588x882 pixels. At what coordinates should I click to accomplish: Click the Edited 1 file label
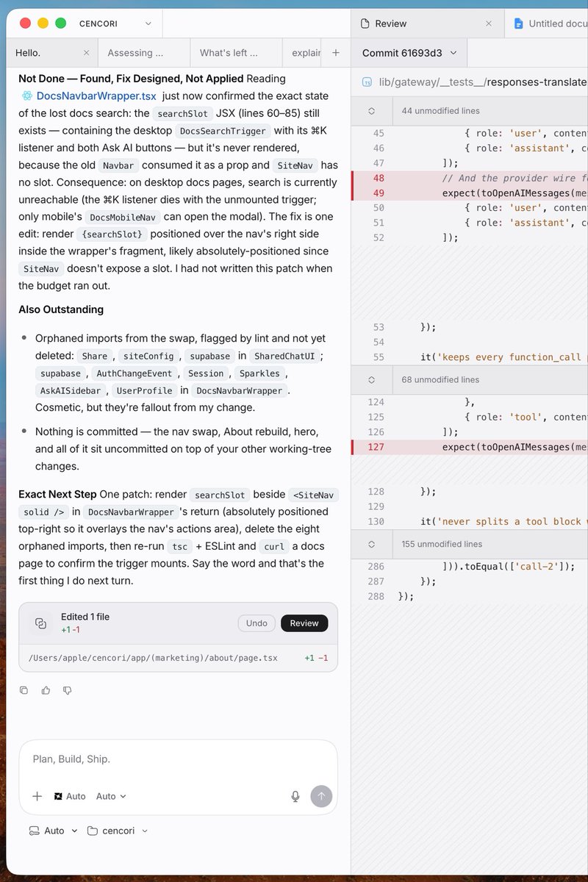(85, 617)
